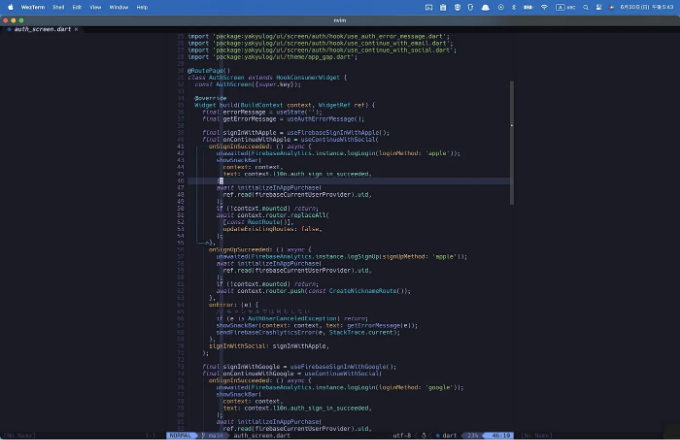The image size is (680, 440).
Task: Click the class AuthScreen declaration line
Action: (267, 77)
